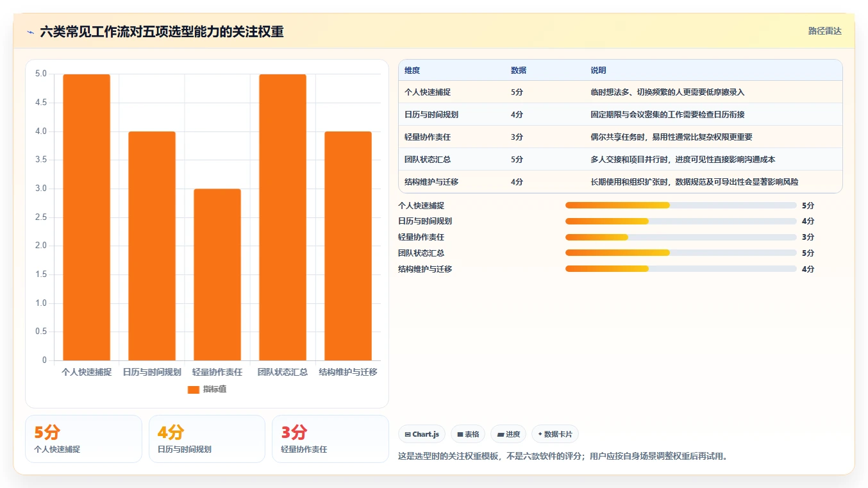Click the 结构维护与迁移 label beside its progress bar
Image resolution: width=868 pixels, height=488 pixels.
pos(425,269)
